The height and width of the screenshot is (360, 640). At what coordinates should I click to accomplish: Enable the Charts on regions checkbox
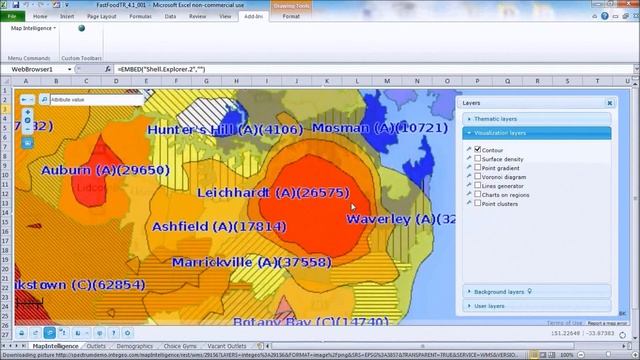point(478,194)
